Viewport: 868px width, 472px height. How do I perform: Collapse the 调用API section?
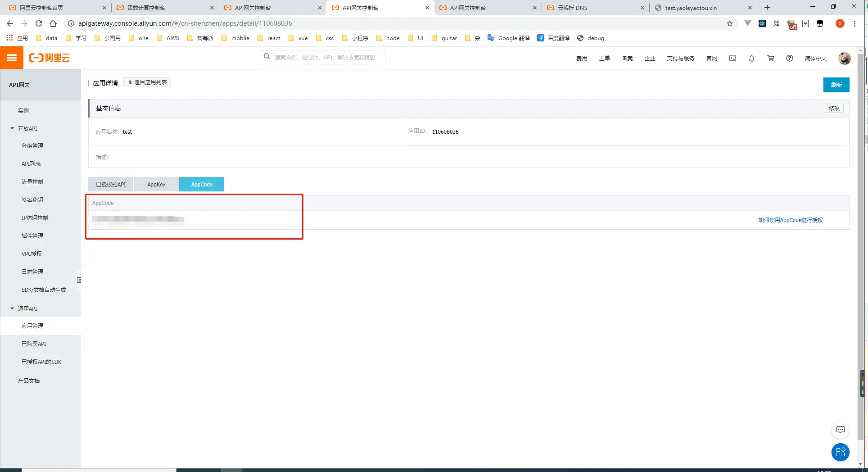(x=12, y=309)
